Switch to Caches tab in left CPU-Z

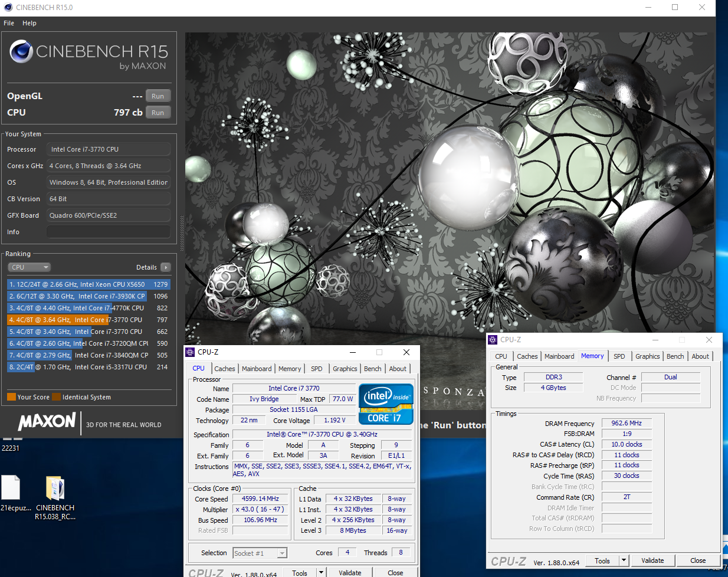coord(225,369)
